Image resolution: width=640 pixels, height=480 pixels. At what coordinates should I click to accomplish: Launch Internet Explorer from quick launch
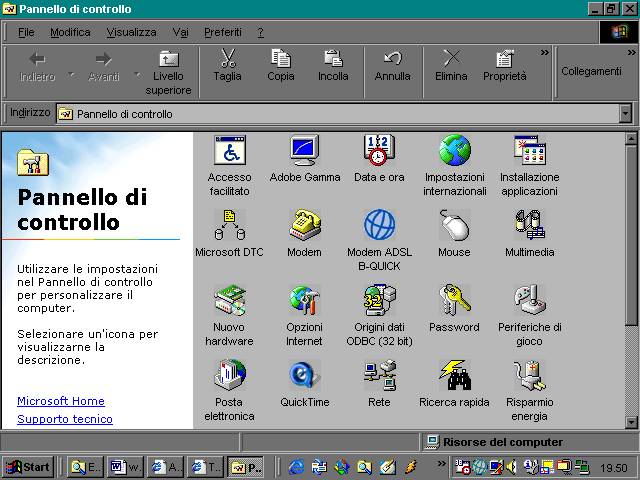(x=296, y=467)
